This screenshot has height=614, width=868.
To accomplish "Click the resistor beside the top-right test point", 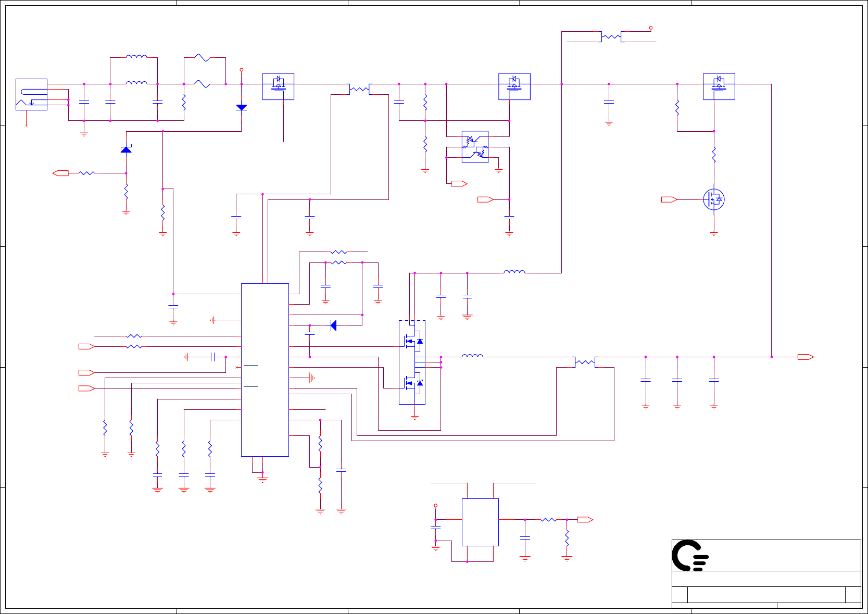I will pos(611,36).
